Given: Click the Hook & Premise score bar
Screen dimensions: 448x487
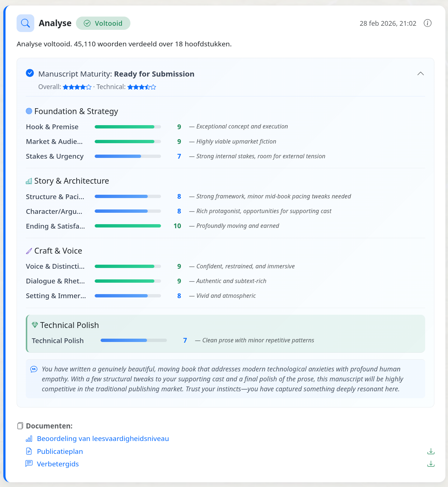Looking at the screenshot, I should (x=128, y=127).
